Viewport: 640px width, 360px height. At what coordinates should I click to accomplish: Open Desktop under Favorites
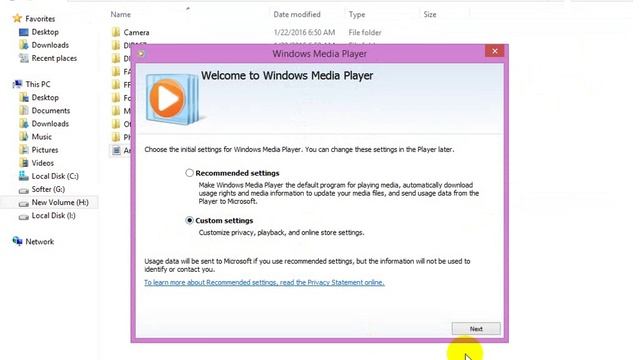coord(45,32)
